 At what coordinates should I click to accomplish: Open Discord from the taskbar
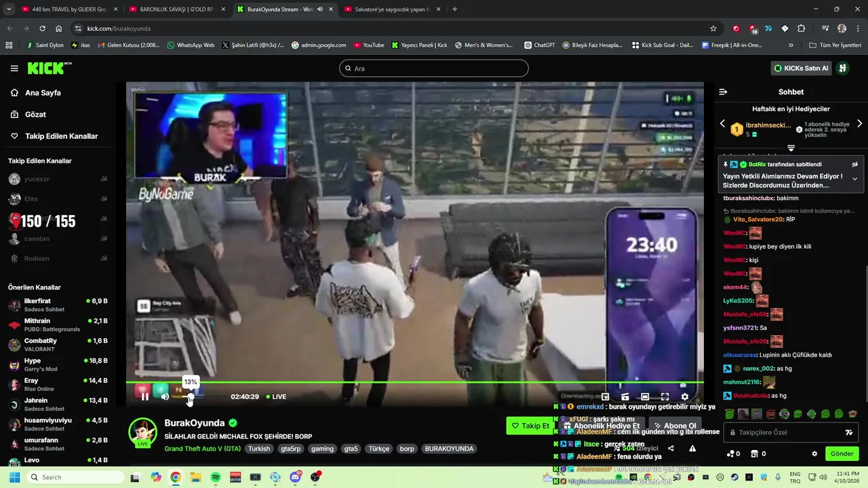tap(295, 477)
